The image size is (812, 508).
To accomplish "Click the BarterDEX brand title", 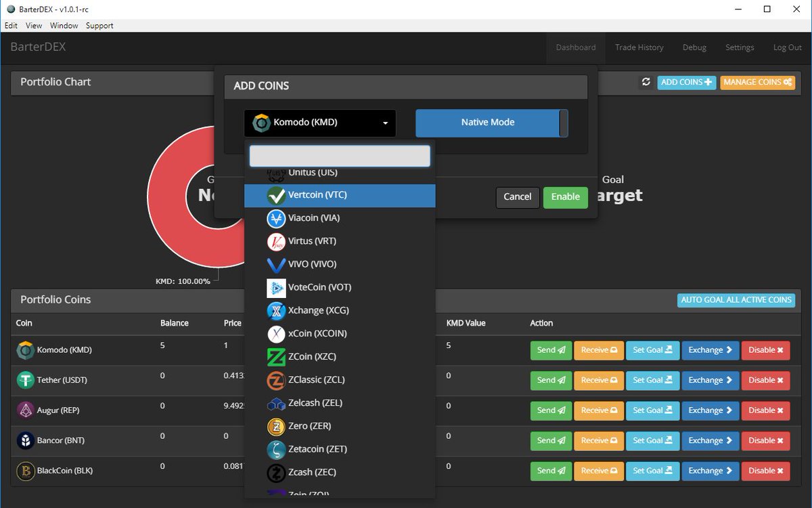I will tap(38, 47).
